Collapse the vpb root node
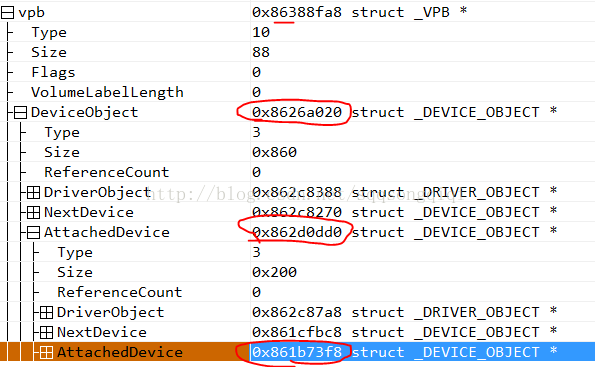This screenshot has height=367, width=595. point(8,13)
